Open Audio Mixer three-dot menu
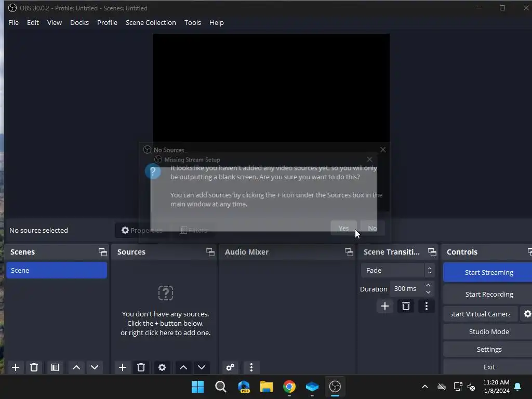This screenshot has width=532, height=399. click(x=251, y=367)
